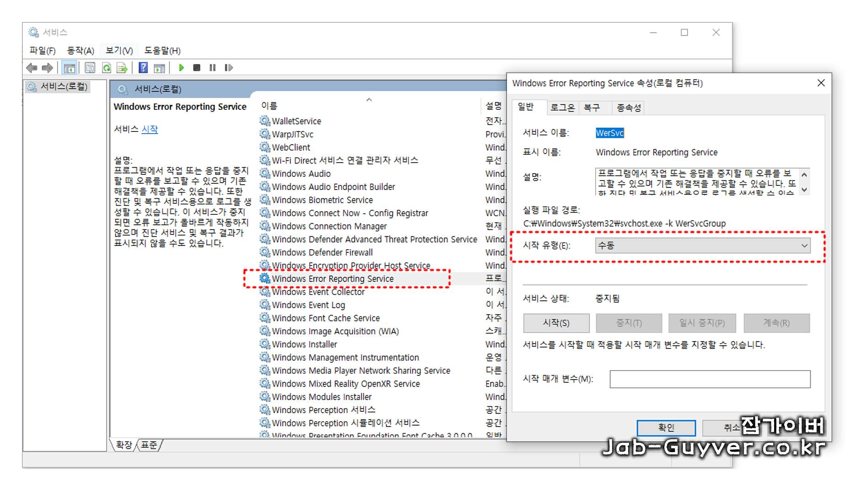Toggle the console tree show/hide icon
868x491 pixels.
click(69, 68)
